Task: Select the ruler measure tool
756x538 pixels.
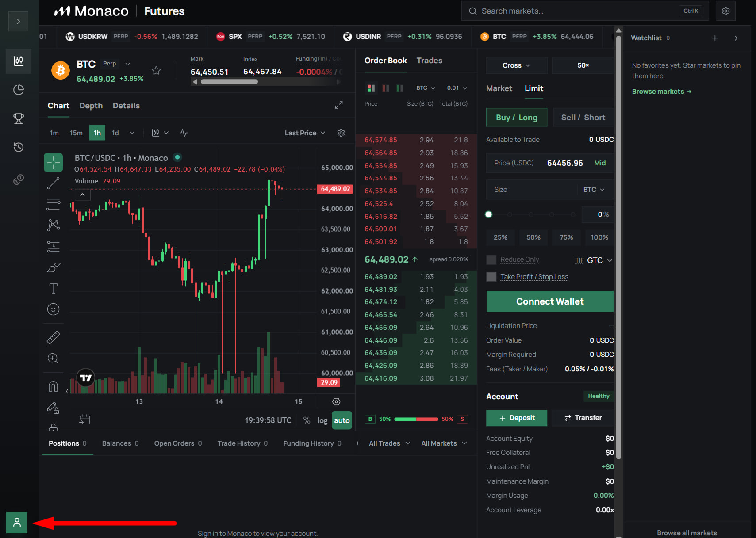Action: 53,338
